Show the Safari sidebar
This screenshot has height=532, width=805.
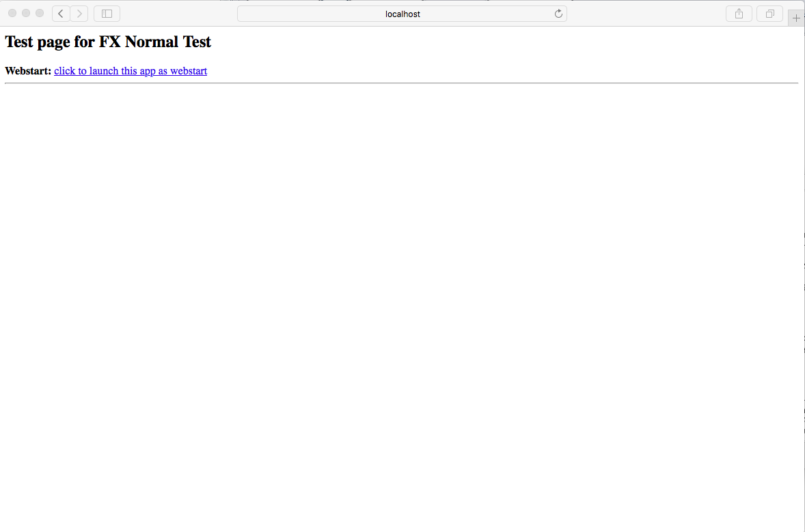click(x=107, y=14)
